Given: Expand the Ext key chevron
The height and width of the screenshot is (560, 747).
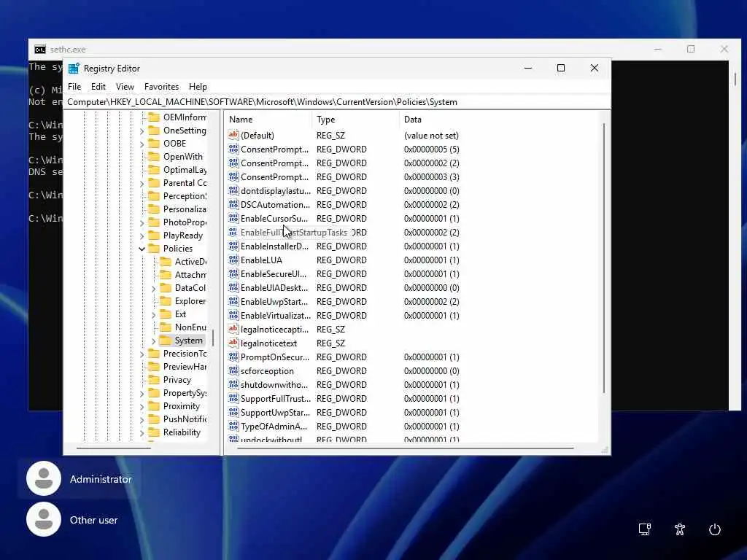Looking at the screenshot, I should (153, 315).
